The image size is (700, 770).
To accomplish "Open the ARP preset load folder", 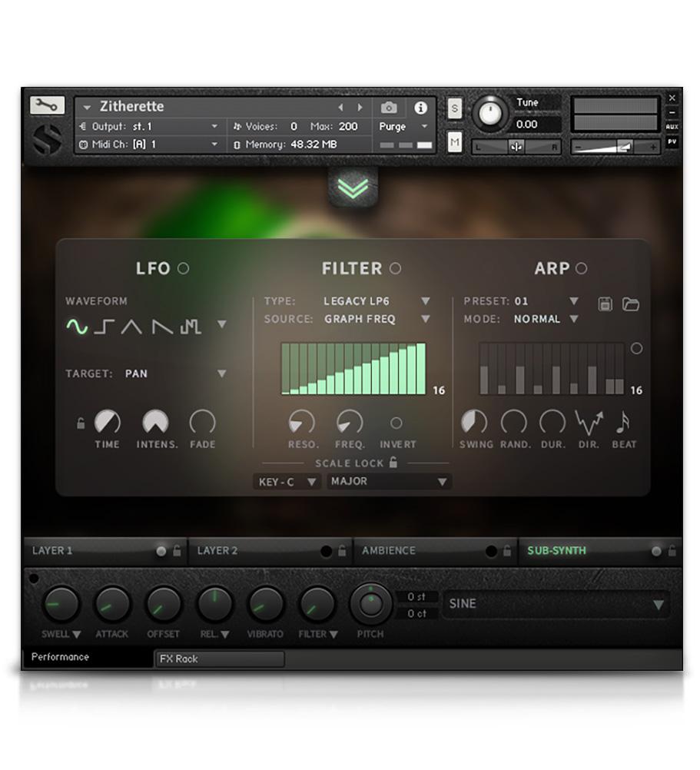I will click(630, 304).
